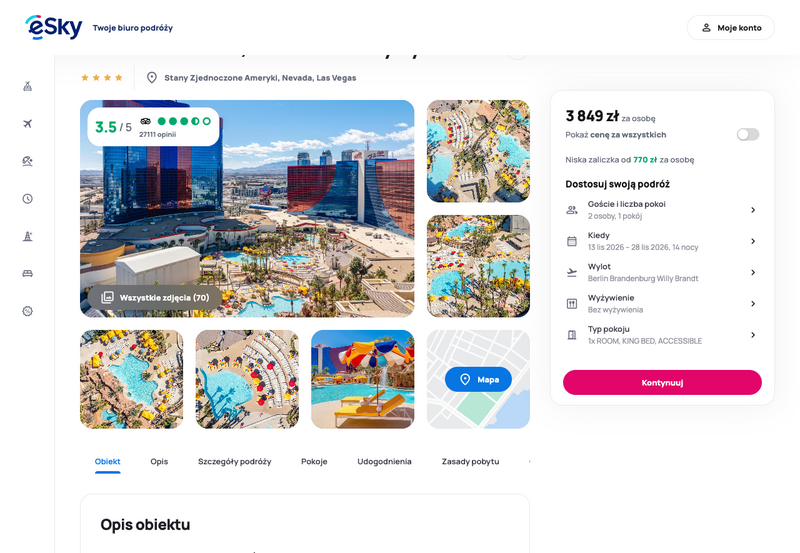This screenshot has width=800, height=553.
Task: Open the Szczegóły podróży tab
Action: coord(235,461)
